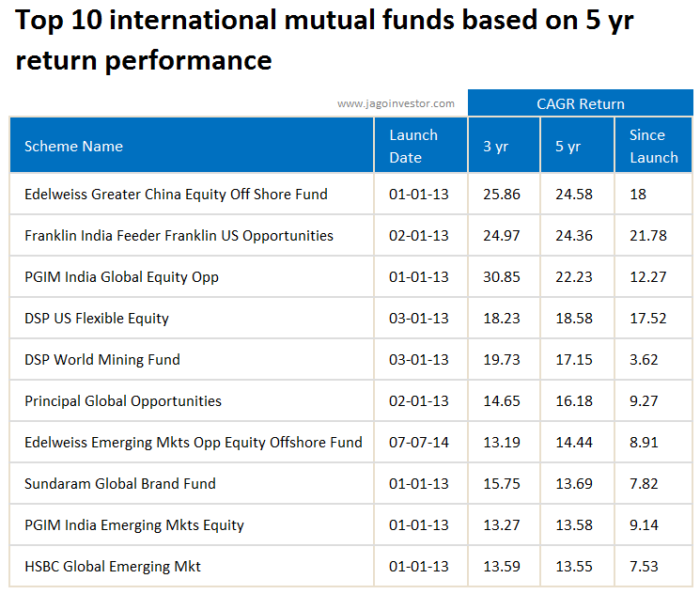Click 5 yr value 17.15
Viewport: 700px width, 594px height.
(x=574, y=360)
